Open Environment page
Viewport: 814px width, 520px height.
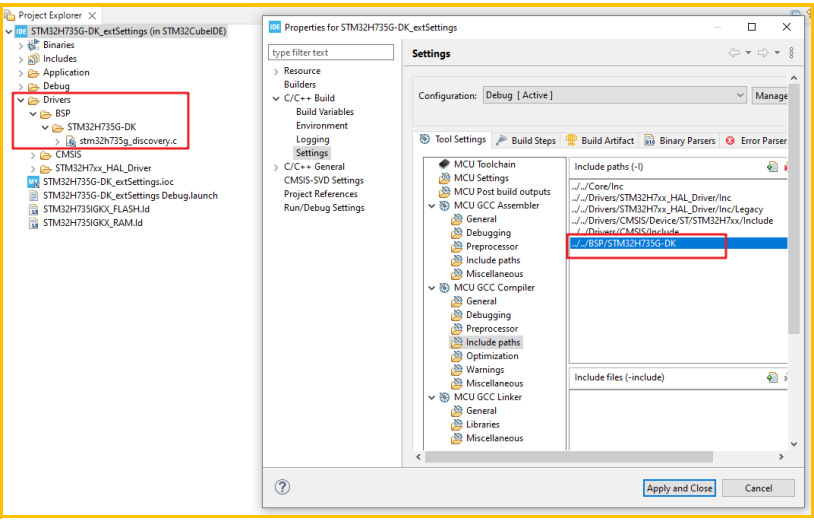(322, 126)
